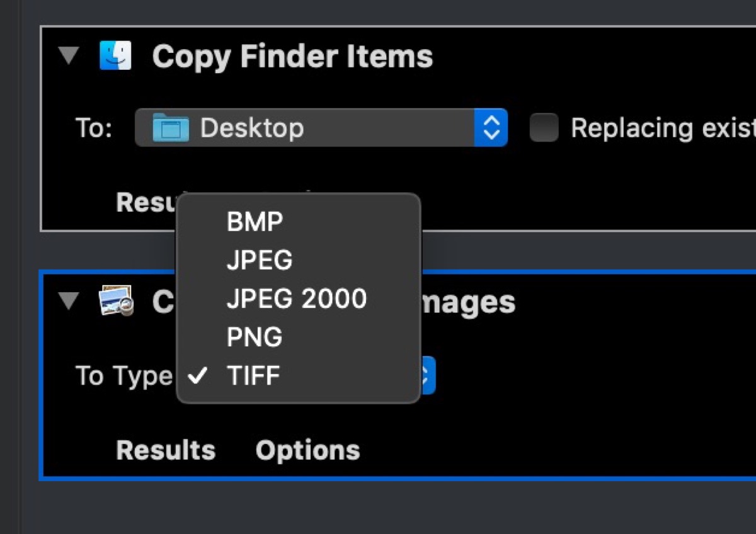Open the Desktop destination popup menu
This screenshot has width=756, height=534.
click(321, 128)
